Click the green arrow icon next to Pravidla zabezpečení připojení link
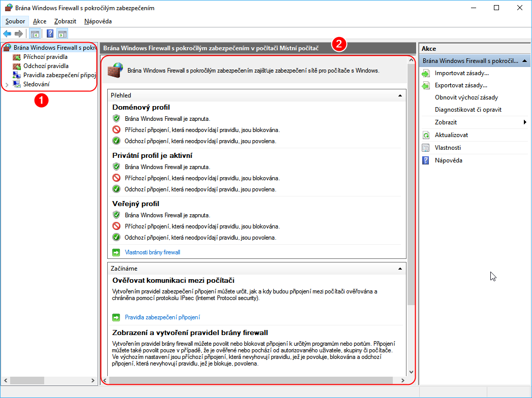The height and width of the screenshot is (398, 532). [x=116, y=317]
